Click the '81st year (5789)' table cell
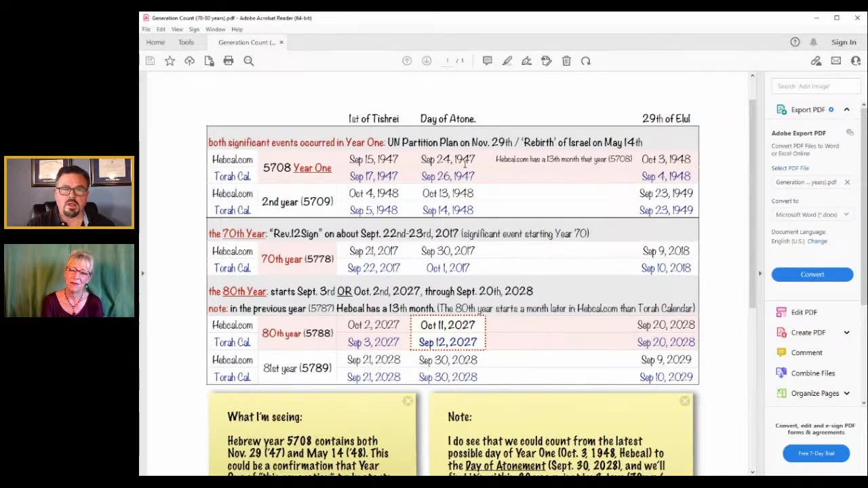The height and width of the screenshot is (488, 868). tap(297, 368)
